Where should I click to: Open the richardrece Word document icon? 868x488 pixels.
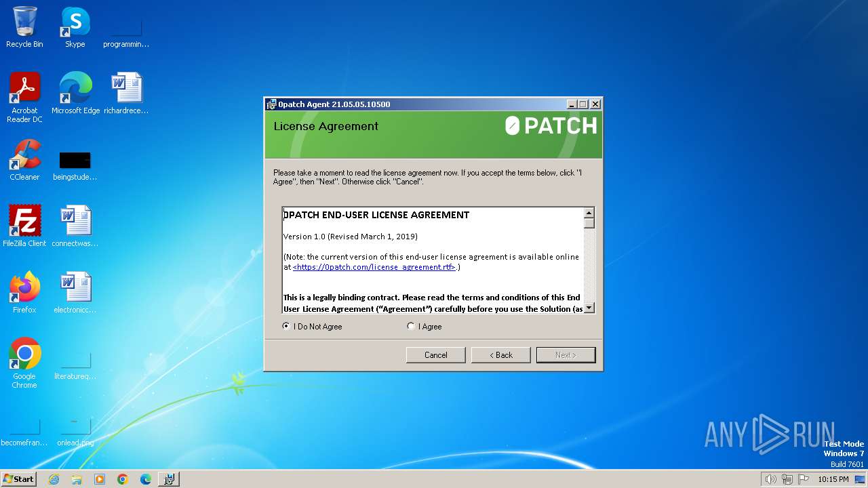pyautogui.click(x=126, y=94)
